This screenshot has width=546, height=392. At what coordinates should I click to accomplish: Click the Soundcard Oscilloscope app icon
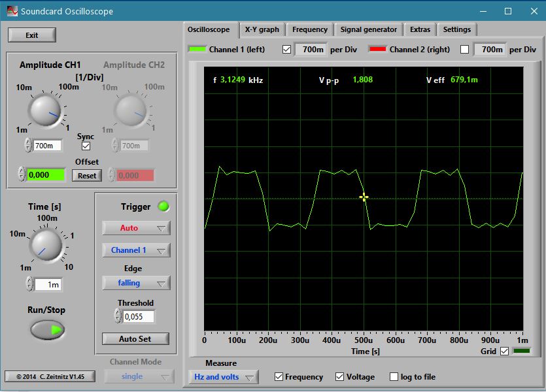(x=12, y=11)
